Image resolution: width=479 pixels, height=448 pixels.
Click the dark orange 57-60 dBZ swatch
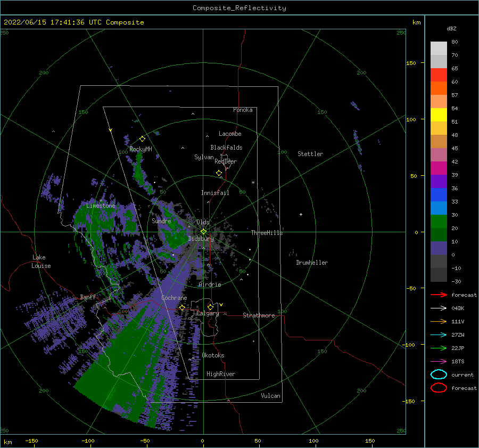439,88
